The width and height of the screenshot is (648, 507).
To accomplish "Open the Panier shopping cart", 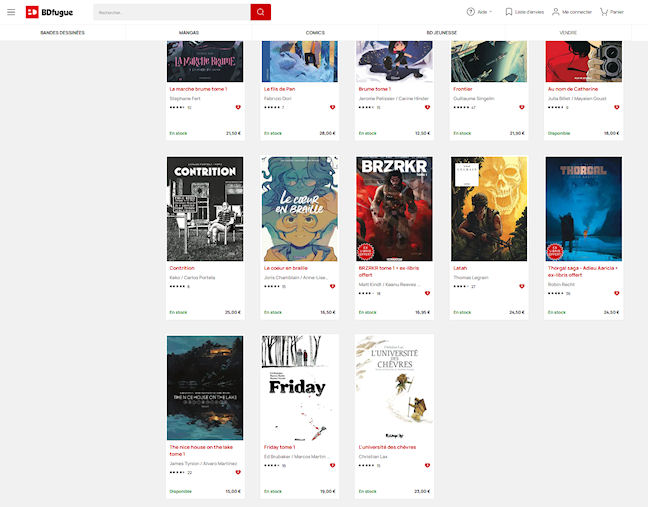I will [x=611, y=12].
